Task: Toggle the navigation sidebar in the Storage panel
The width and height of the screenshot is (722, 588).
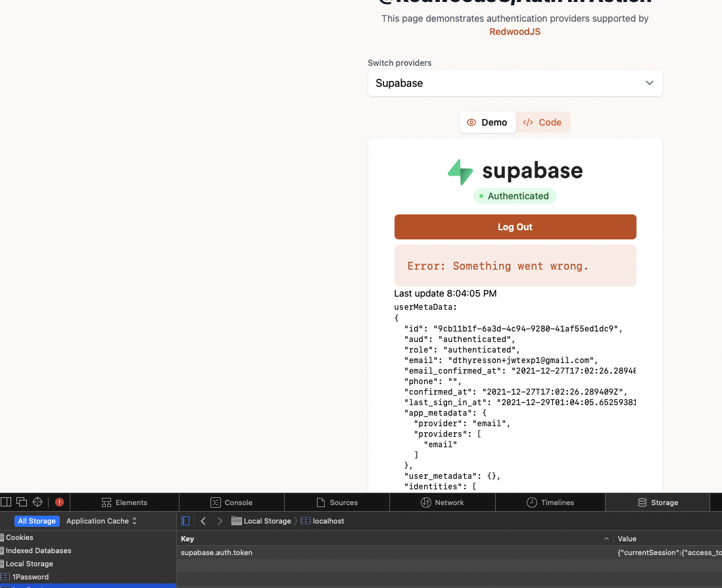Action: (185, 521)
